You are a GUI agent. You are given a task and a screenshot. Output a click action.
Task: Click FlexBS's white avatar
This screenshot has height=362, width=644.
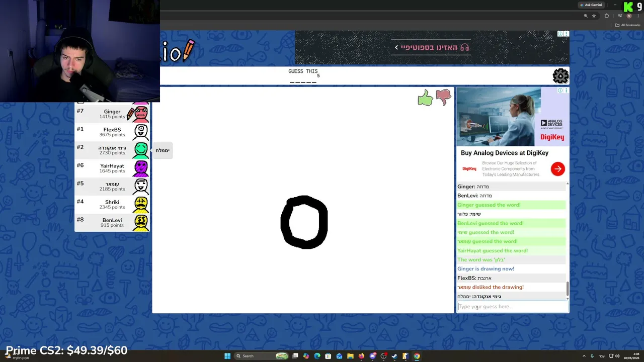(x=141, y=132)
